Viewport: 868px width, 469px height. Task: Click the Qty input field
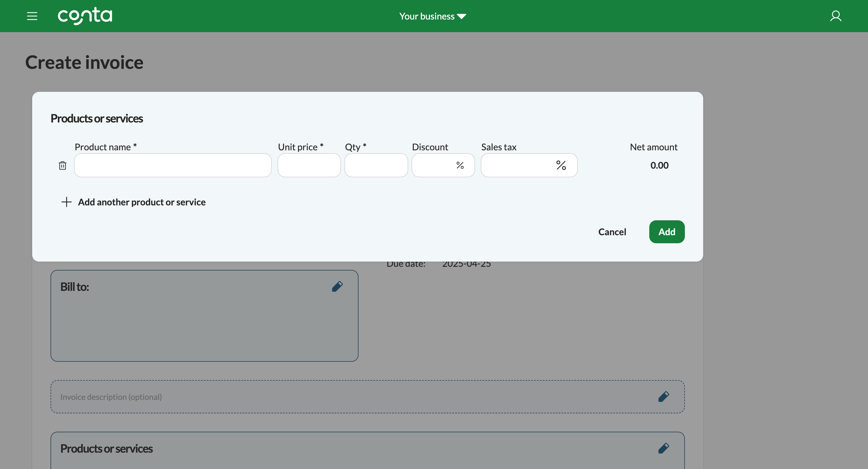pyautogui.click(x=376, y=165)
